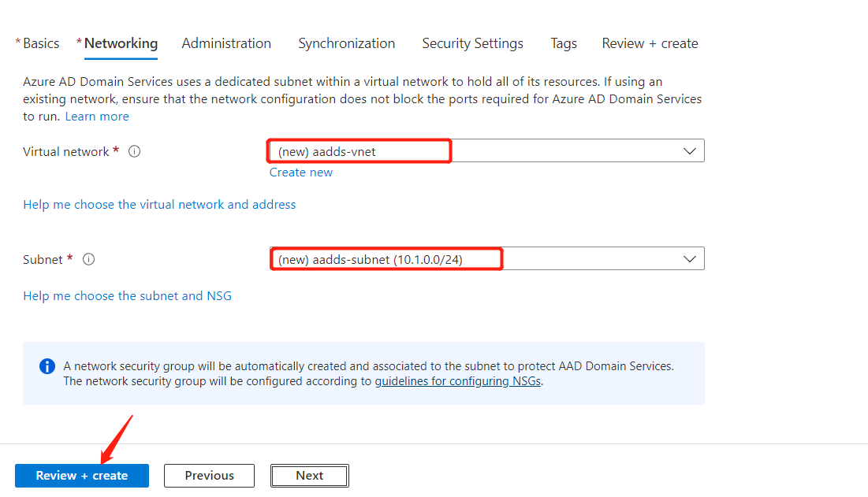Open Help me choose the virtual network and address

point(159,205)
